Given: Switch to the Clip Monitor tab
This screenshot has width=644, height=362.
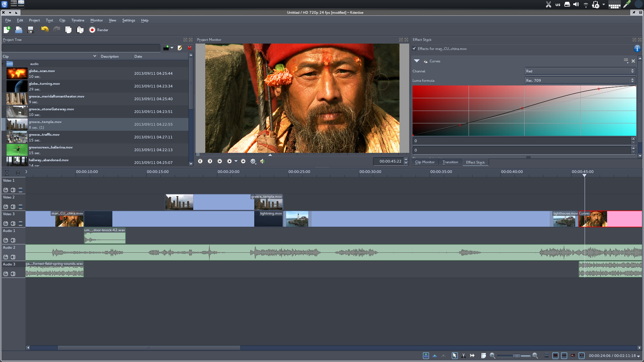Looking at the screenshot, I should pos(425,162).
